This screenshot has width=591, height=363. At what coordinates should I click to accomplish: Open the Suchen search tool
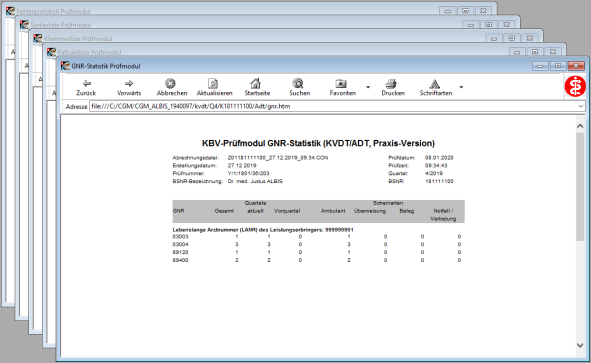(x=299, y=87)
